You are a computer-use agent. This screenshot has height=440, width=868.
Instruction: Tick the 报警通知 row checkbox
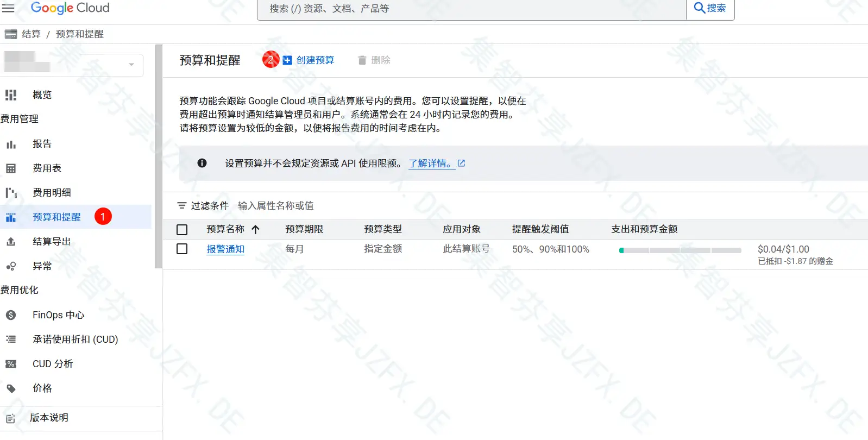tap(182, 249)
